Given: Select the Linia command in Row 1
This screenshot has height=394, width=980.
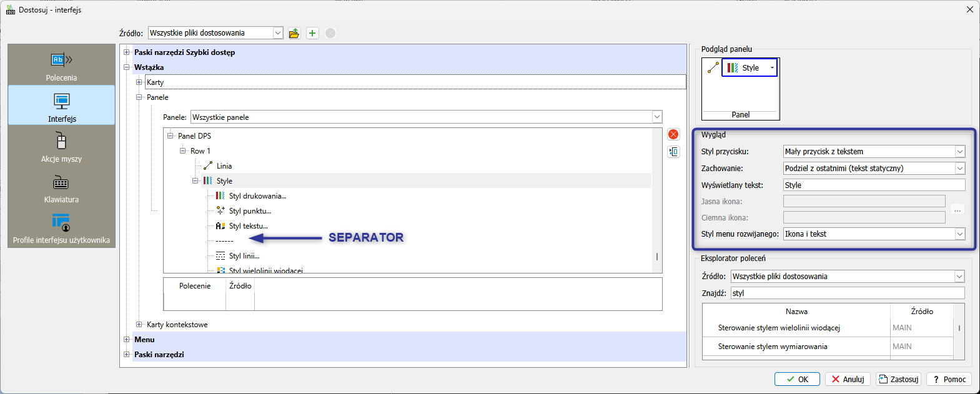Looking at the screenshot, I should click(x=224, y=166).
